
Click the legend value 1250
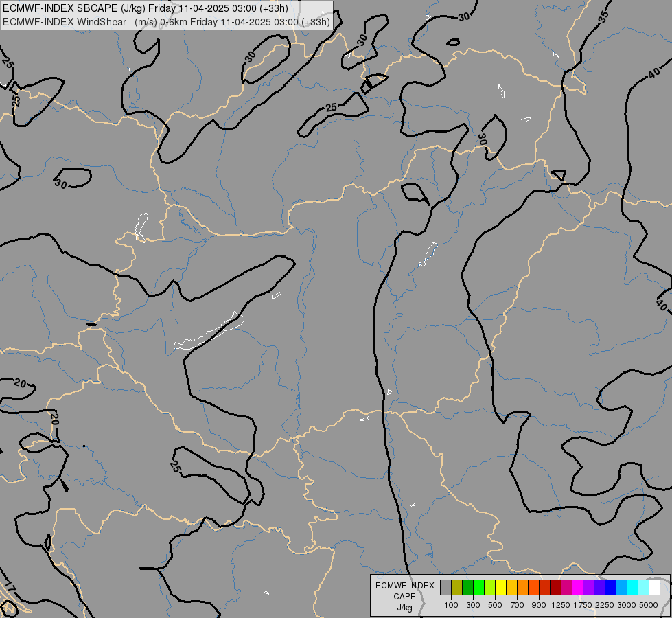point(561,605)
